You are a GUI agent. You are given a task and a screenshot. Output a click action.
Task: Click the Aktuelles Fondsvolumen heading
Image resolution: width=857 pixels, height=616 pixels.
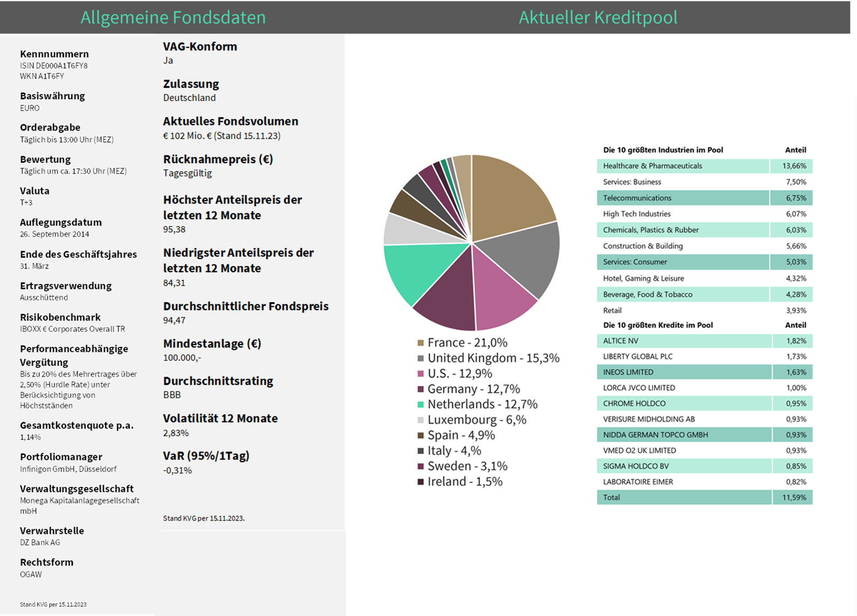coord(230,121)
